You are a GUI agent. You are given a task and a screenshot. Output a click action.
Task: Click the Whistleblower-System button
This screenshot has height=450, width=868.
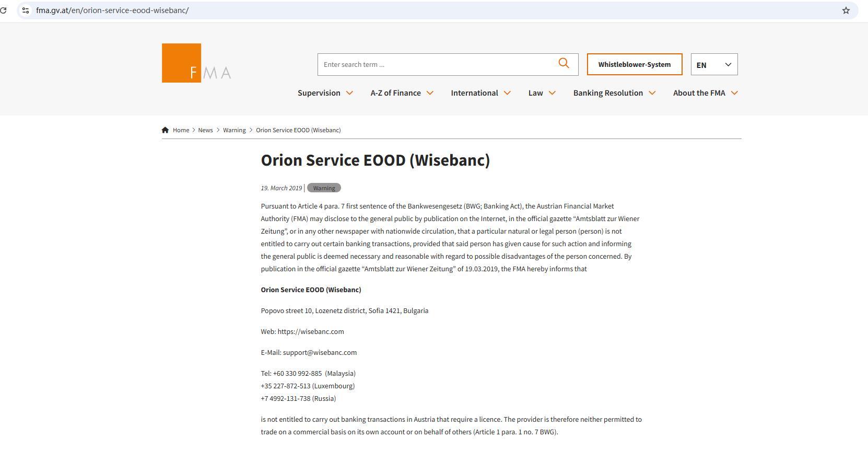(635, 64)
